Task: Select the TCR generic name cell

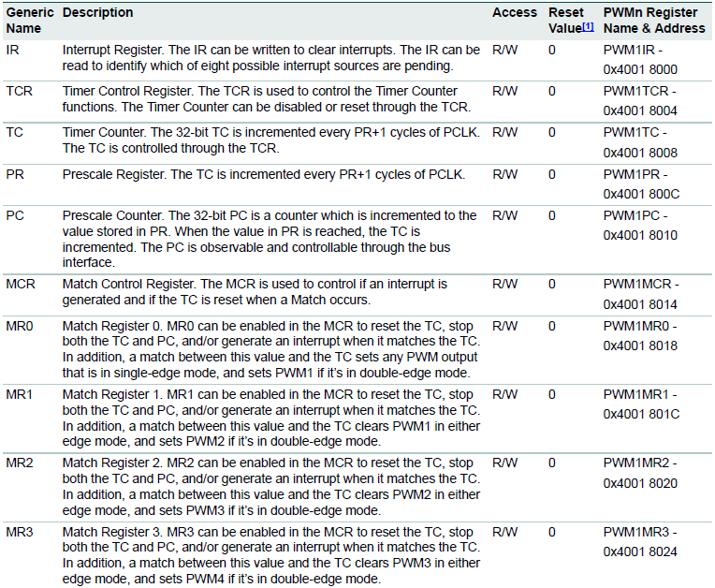Action: pos(20,91)
